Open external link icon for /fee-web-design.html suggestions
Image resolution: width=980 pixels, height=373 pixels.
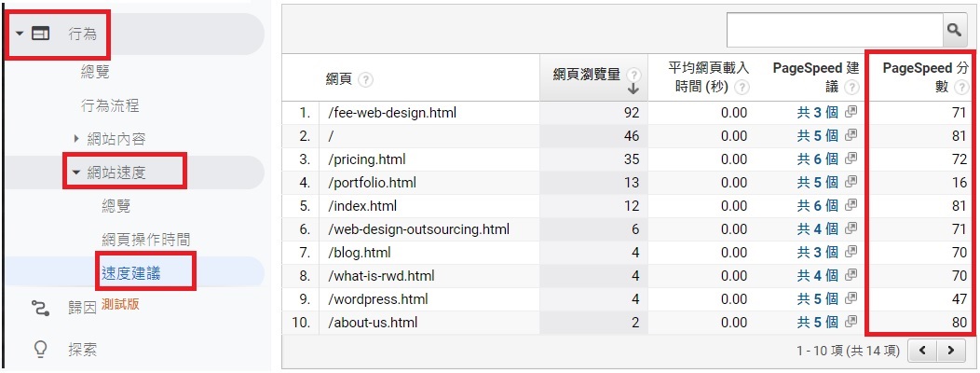point(851,113)
